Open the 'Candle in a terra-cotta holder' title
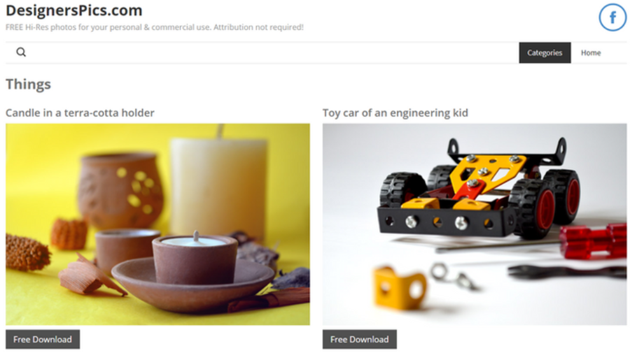The image size is (644, 360). 80,113
